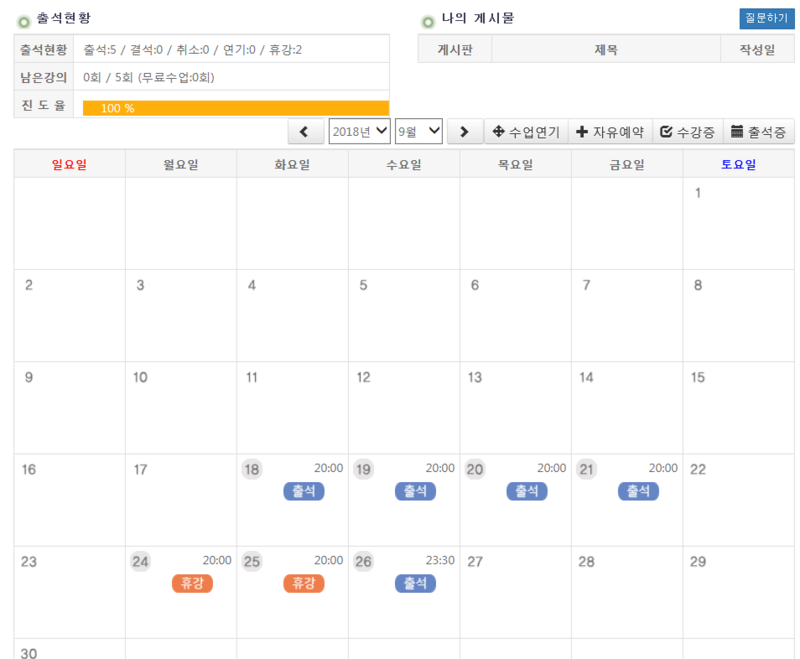
Task: Open the 9월 month dropdown
Action: coord(418,132)
